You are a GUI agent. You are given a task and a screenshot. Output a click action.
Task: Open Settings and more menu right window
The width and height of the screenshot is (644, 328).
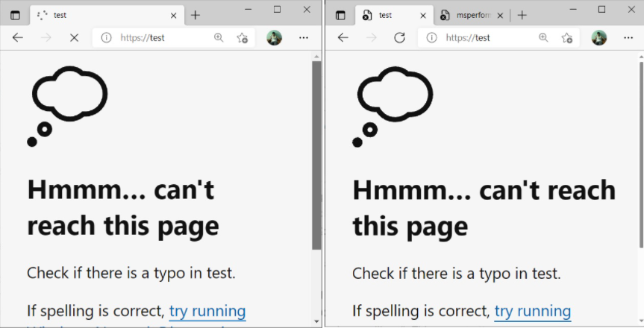628,38
